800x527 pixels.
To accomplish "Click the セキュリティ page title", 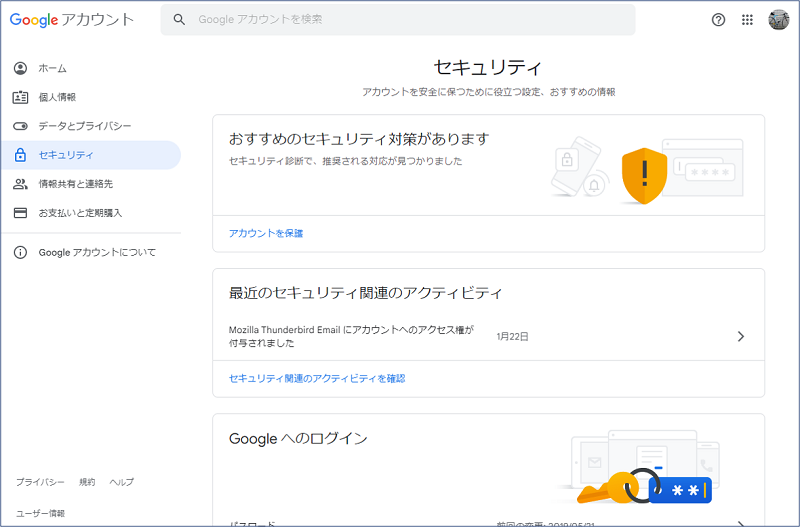I will (488, 67).
